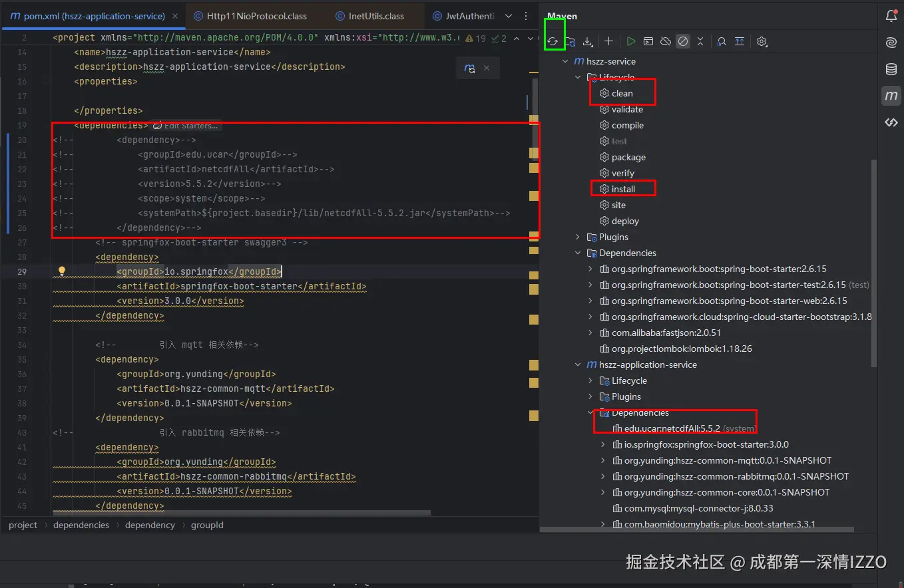Add Maven project with plus icon
This screenshot has height=588, width=904.
coord(608,41)
